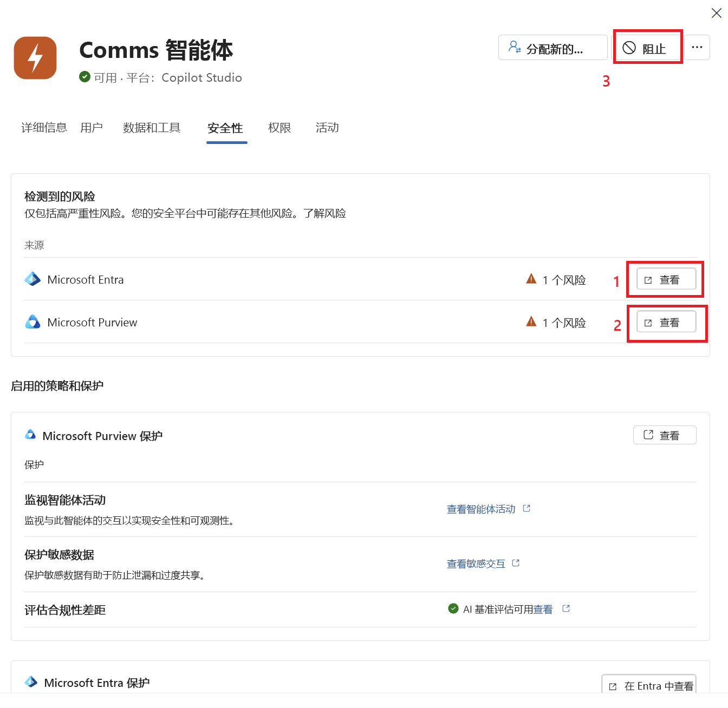Screen dimensions: 728x708
Task: Switch to the 用户 tab
Action: point(92,128)
